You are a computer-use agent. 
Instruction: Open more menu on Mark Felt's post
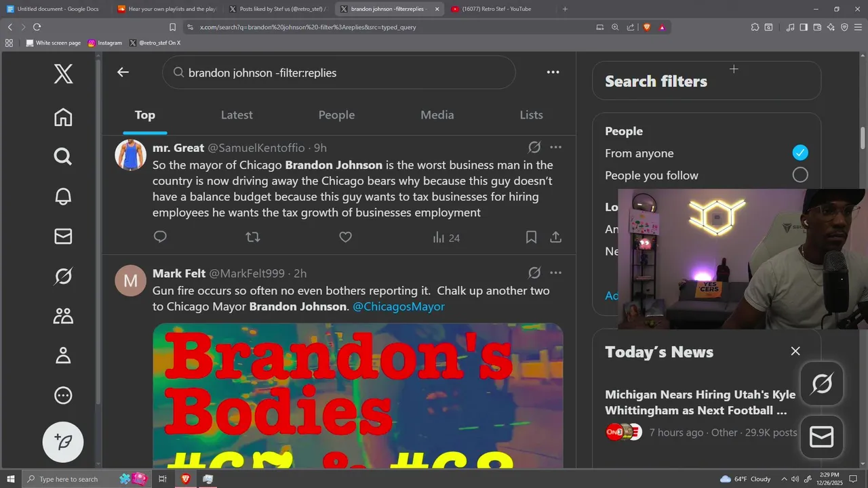pos(555,272)
